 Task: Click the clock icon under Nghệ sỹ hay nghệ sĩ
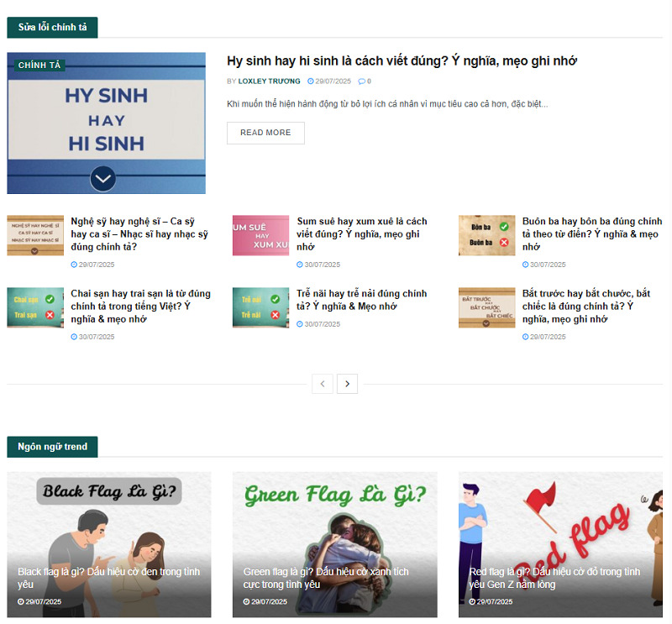74,265
